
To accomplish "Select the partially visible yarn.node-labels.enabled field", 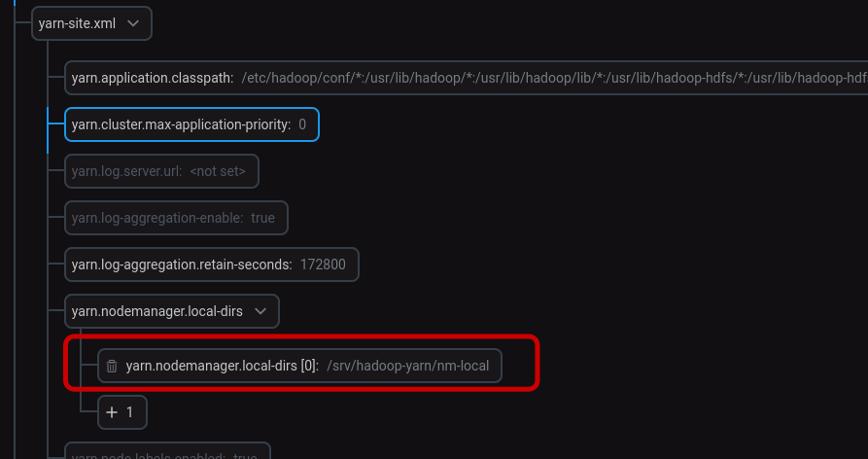I will (x=167, y=450).
